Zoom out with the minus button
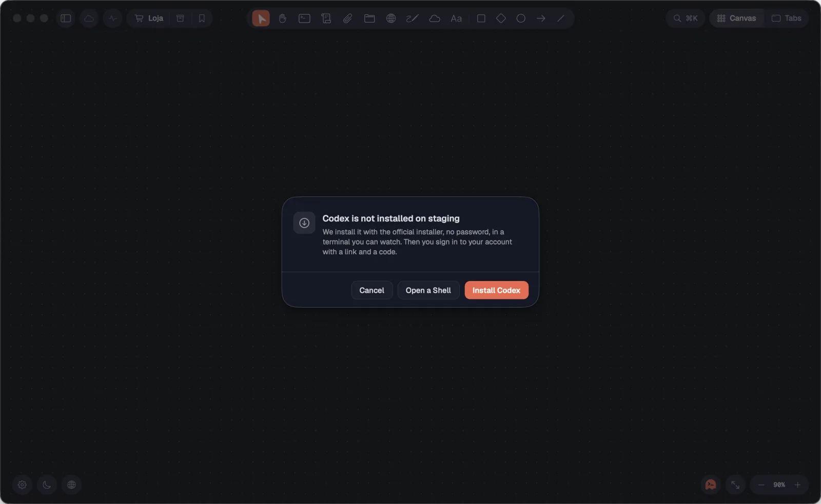This screenshot has width=821, height=504. click(761, 485)
